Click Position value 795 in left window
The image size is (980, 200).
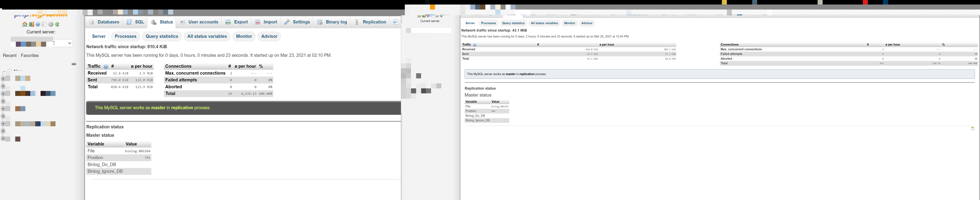click(x=147, y=158)
